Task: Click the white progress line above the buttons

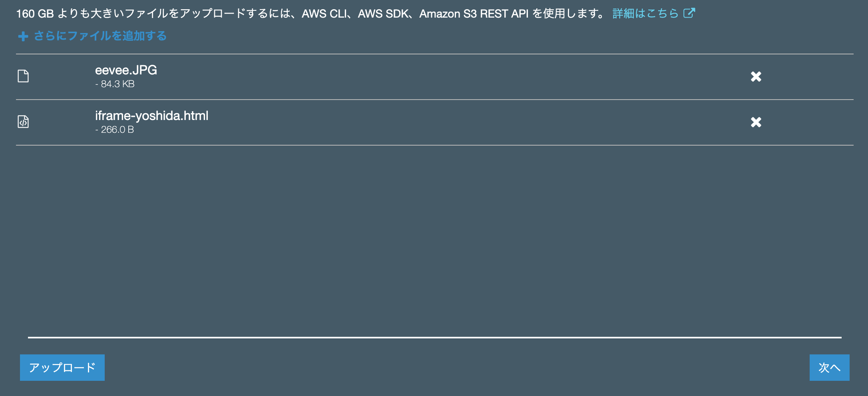Action: 435,337
